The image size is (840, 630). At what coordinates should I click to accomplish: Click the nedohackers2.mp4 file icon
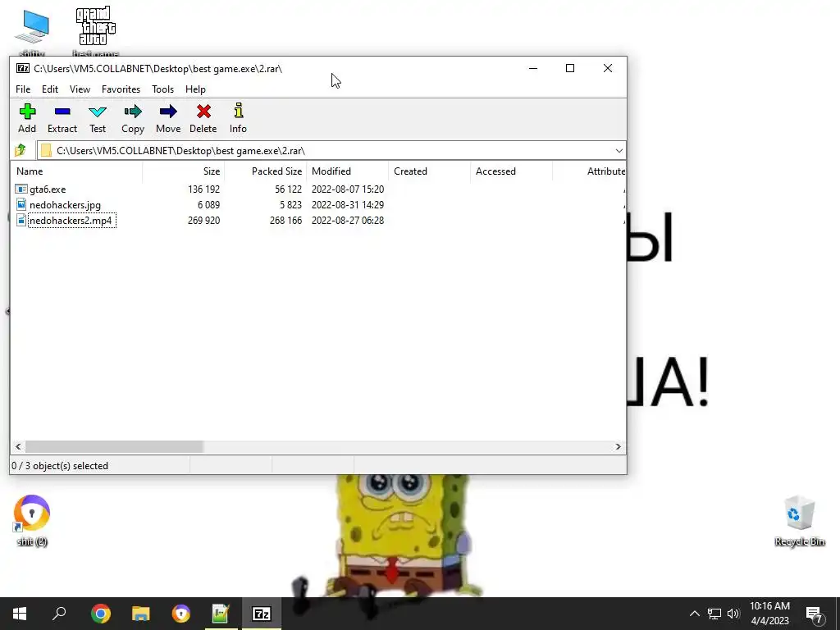pos(21,220)
